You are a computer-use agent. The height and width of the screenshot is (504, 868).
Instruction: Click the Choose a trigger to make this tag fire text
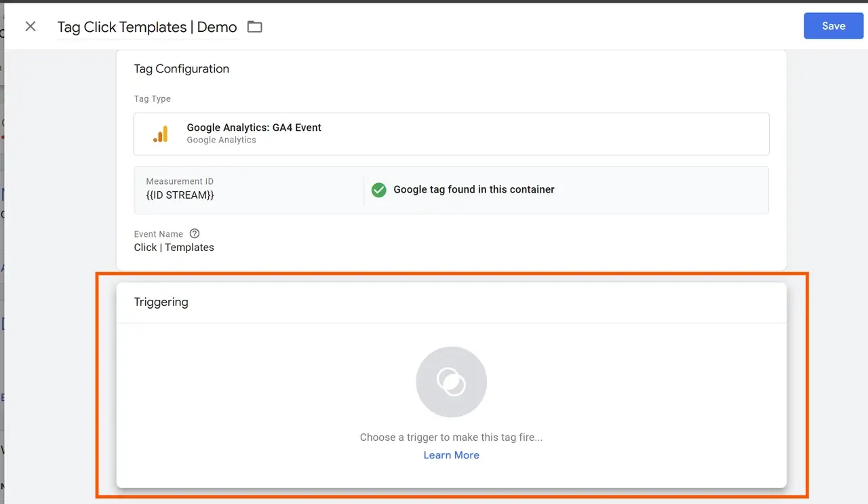(452, 438)
